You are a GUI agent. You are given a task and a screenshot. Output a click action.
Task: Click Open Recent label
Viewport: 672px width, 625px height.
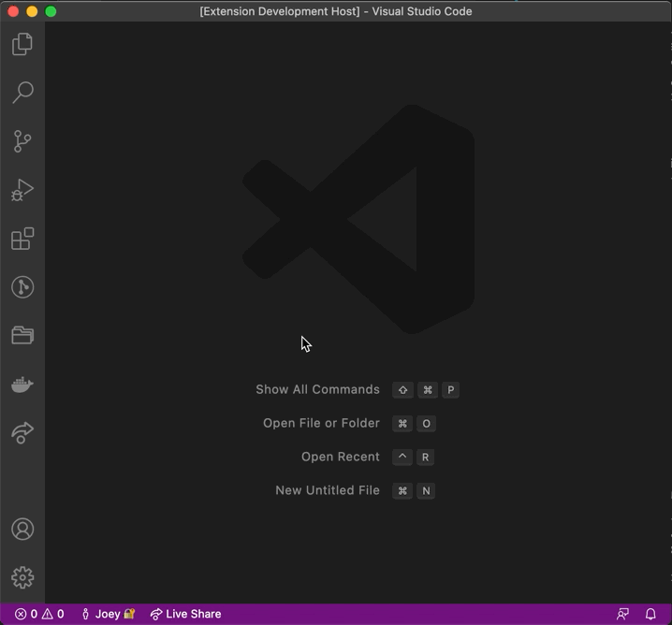coord(341,457)
